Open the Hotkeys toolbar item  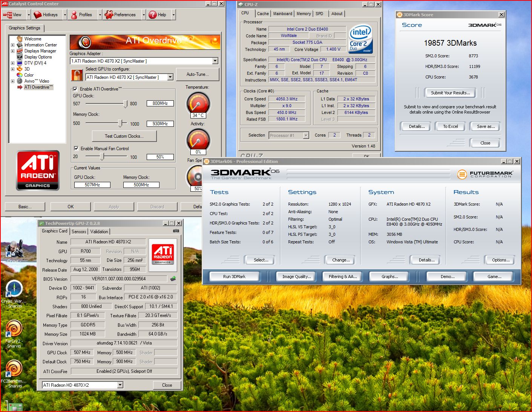pos(46,15)
